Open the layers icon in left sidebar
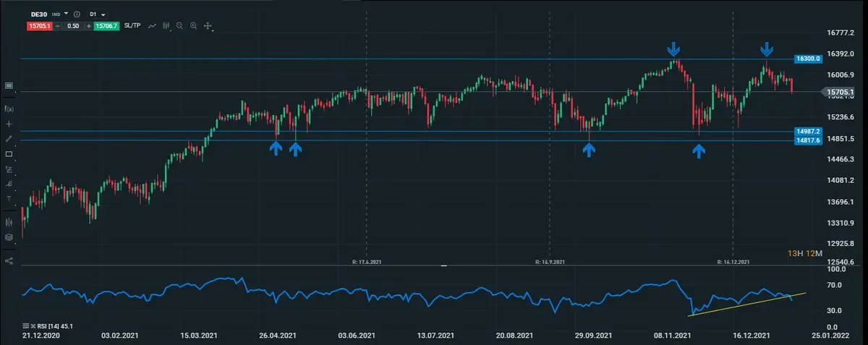868x345 pixels. [x=9, y=237]
